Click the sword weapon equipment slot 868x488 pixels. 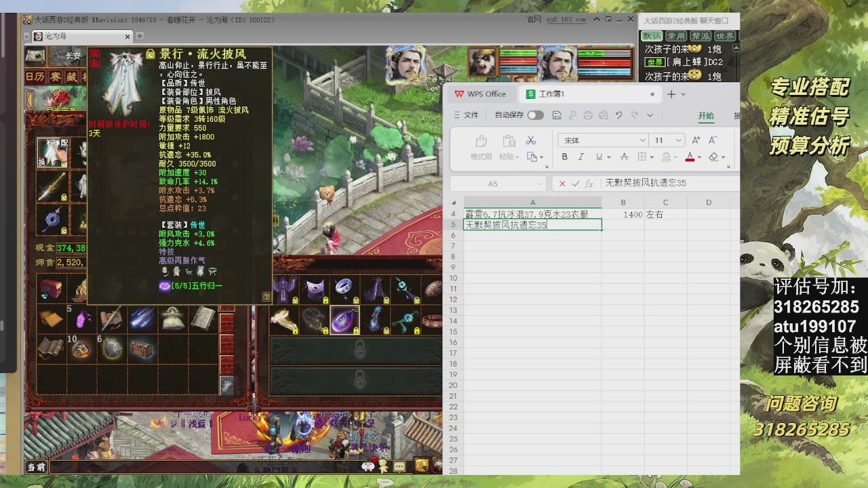tap(52, 186)
